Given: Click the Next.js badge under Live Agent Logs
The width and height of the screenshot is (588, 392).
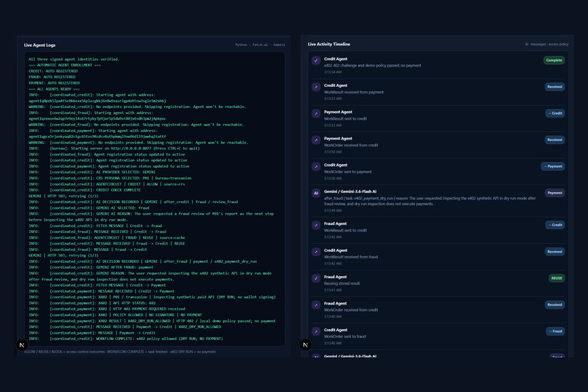Looking at the screenshot, I should tap(22, 345).
